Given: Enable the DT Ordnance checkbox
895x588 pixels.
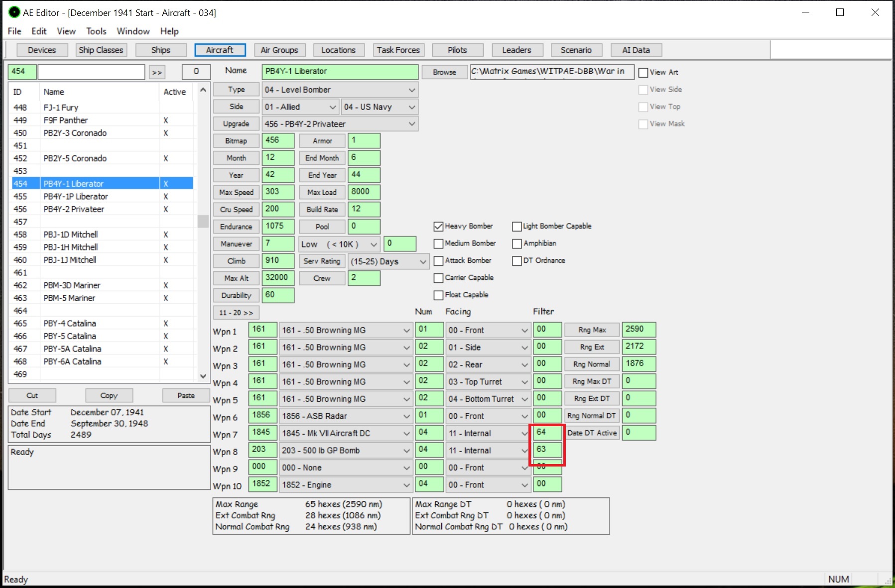Looking at the screenshot, I should click(516, 261).
